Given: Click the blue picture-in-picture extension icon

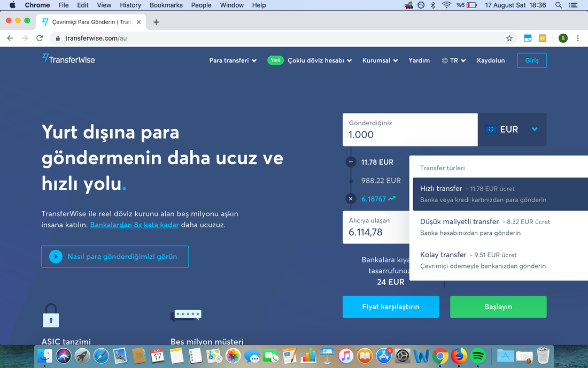Looking at the screenshot, I should (528, 39).
